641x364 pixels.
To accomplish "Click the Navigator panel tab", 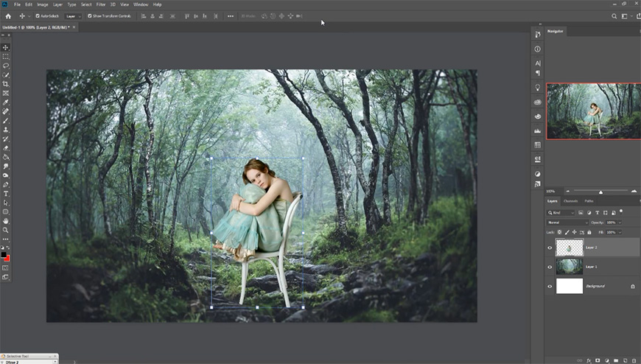I will coord(555,31).
